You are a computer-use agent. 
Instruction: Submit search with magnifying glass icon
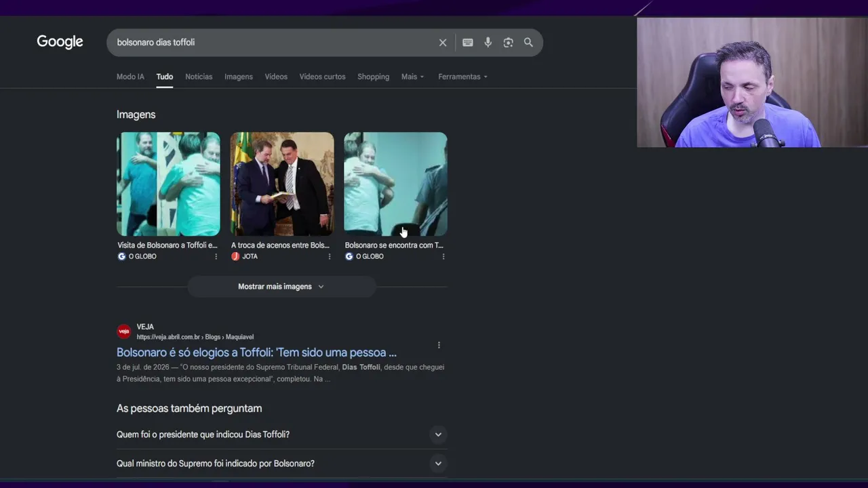click(528, 43)
